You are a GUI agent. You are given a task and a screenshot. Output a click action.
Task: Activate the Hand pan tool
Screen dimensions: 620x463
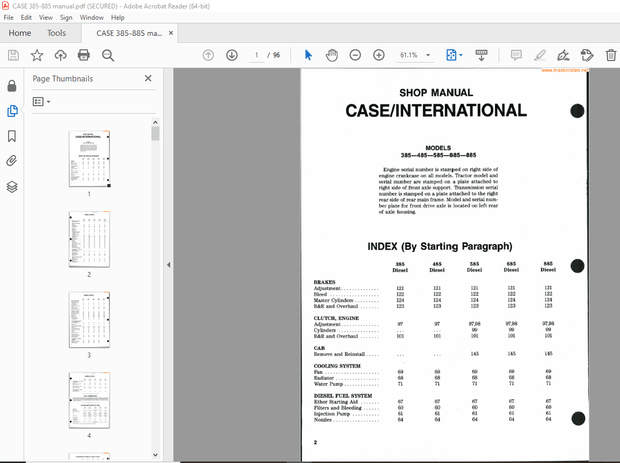tap(332, 55)
